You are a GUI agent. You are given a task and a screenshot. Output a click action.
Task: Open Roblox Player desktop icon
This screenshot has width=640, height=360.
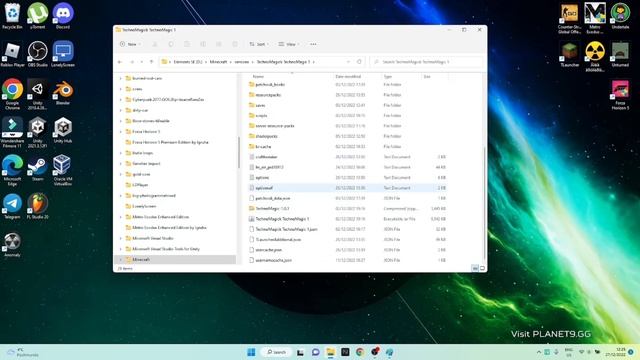12,53
